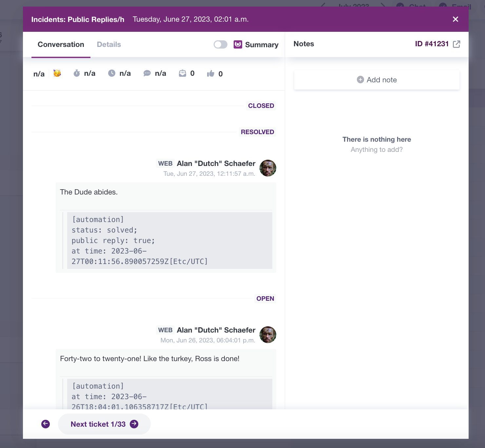Image resolution: width=485 pixels, height=448 pixels.
Task: Click the Incidents: Public Replies/h title
Action: 78,19
